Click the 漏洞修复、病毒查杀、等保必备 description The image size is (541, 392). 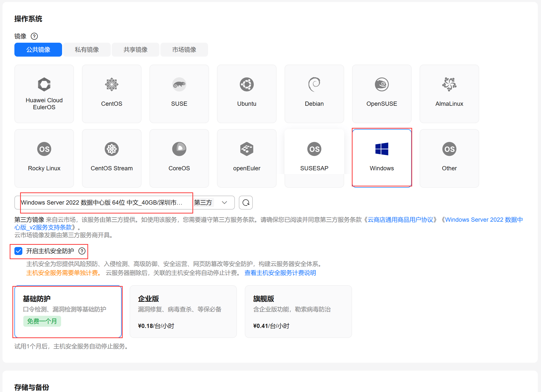(x=180, y=309)
